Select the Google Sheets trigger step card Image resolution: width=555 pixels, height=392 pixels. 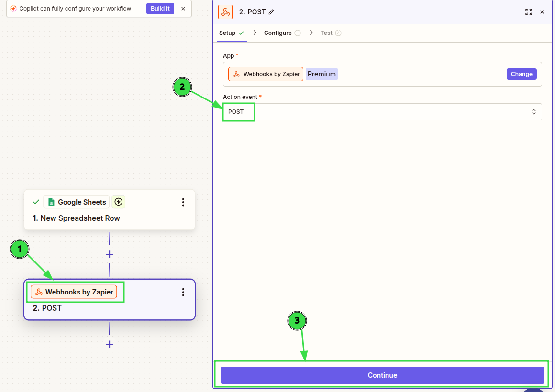coord(110,218)
